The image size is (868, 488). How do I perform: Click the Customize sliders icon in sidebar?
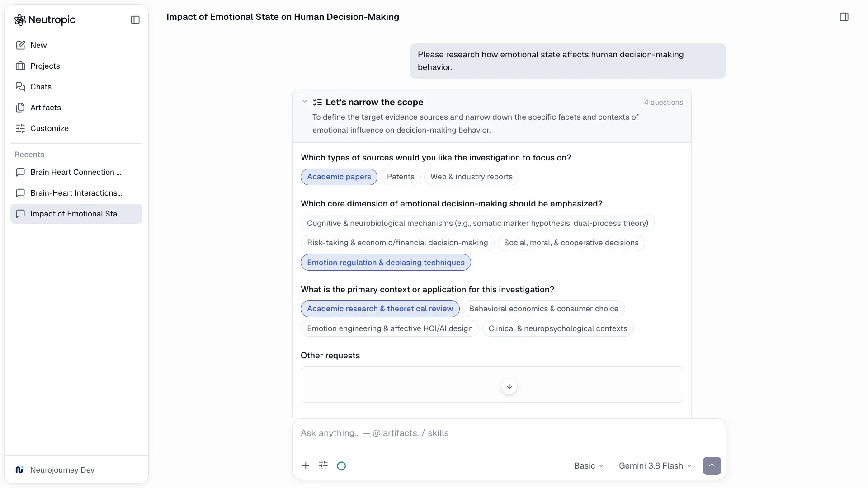click(20, 128)
